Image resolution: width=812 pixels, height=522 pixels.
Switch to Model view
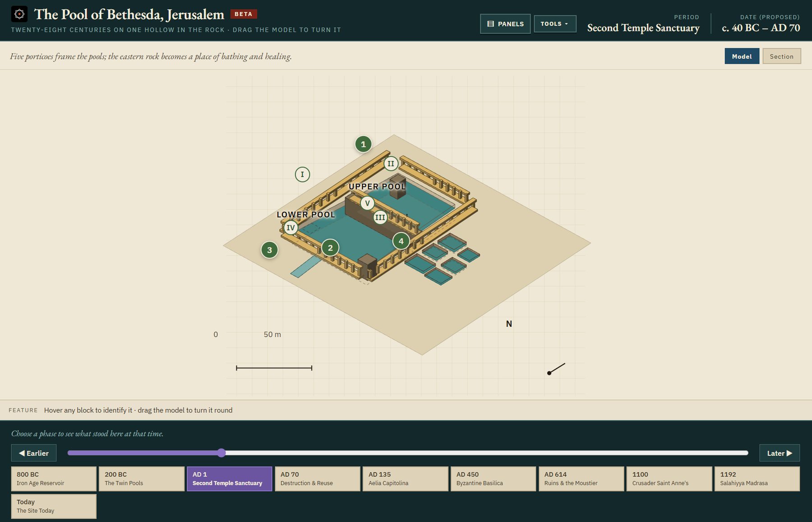[x=742, y=56]
